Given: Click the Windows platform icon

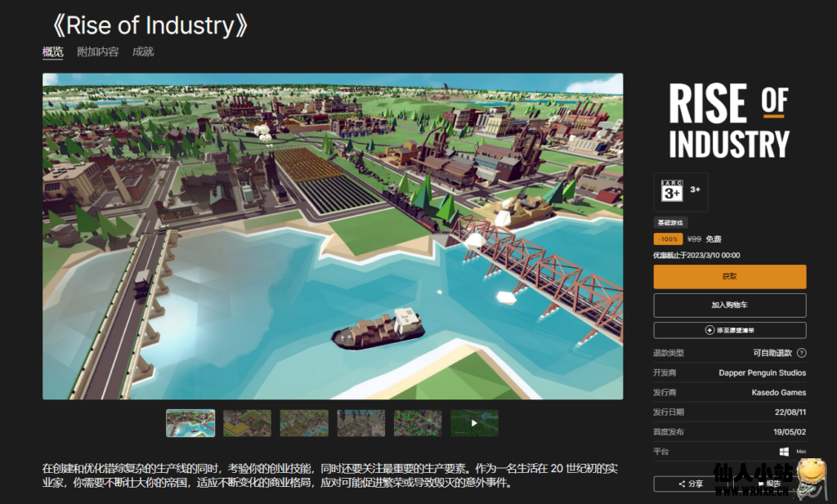Looking at the screenshot, I should (x=783, y=451).
